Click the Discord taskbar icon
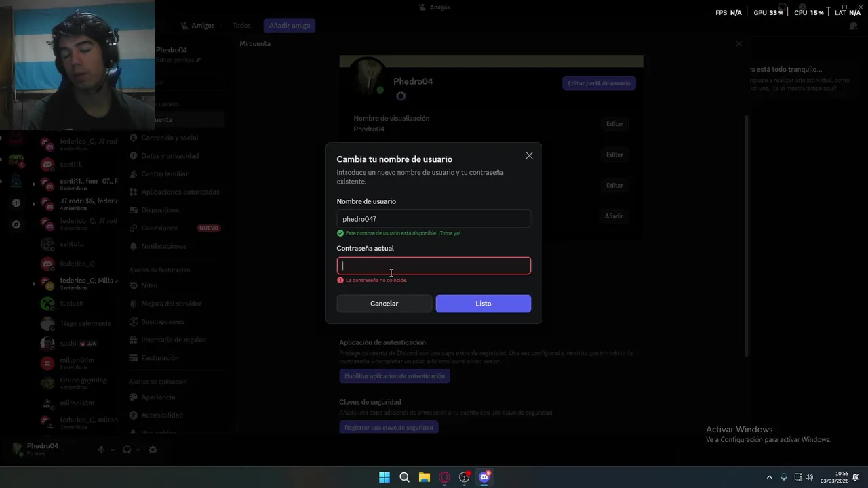The image size is (868, 488). (x=484, y=477)
